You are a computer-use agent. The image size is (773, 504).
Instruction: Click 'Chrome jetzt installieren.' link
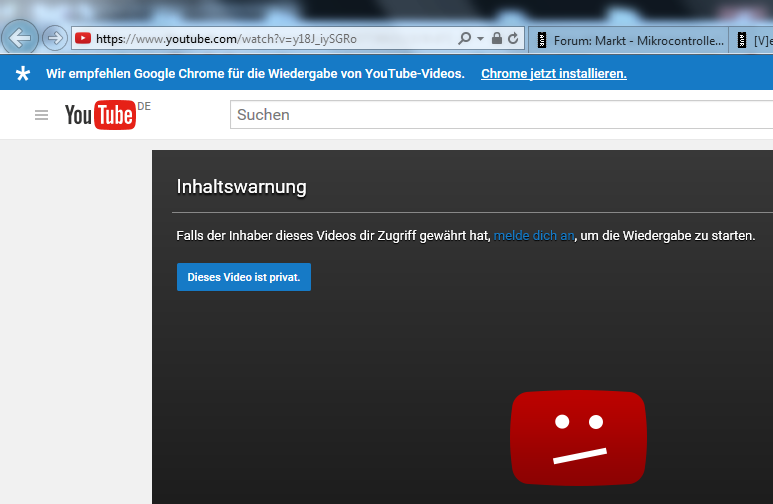pyautogui.click(x=554, y=73)
